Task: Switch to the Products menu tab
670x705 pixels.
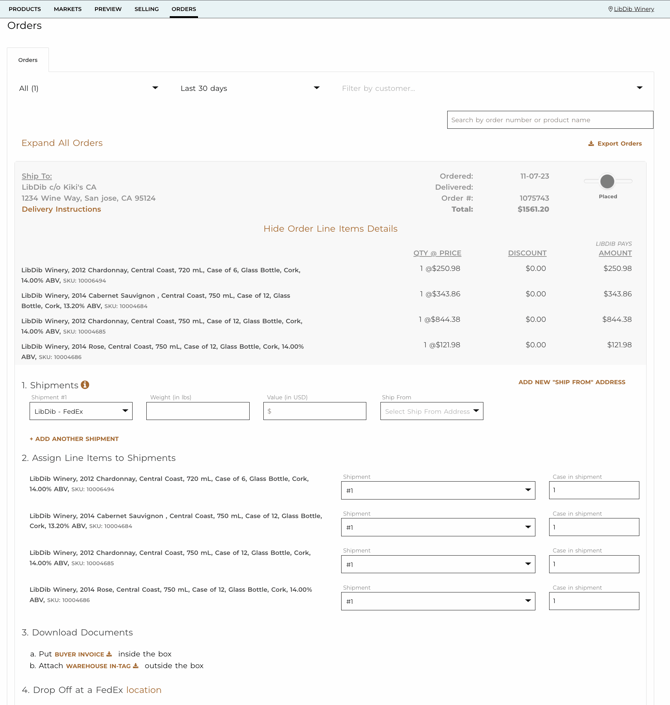Action: [25, 9]
